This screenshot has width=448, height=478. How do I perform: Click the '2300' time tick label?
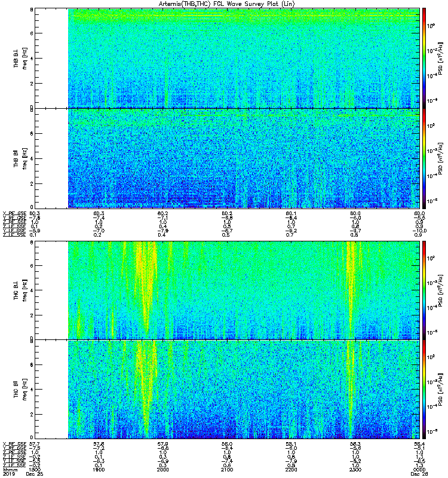pyautogui.click(x=355, y=470)
